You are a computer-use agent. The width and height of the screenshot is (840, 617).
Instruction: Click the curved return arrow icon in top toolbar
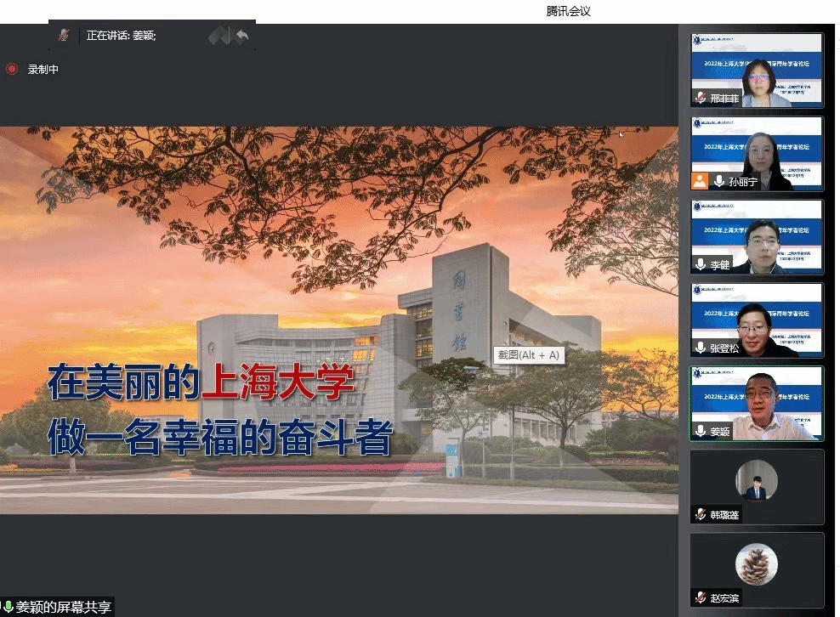coord(241,36)
